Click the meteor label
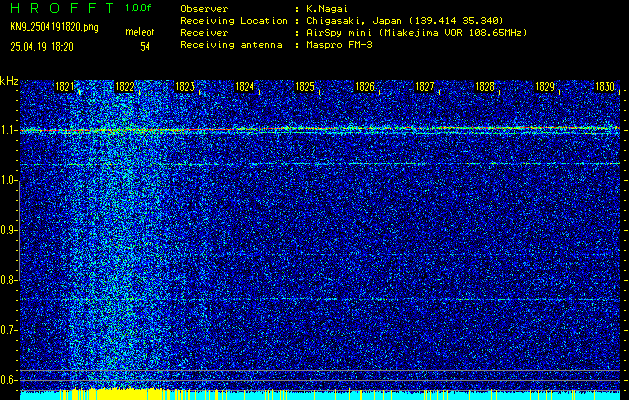629x400 pixels. coord(140,32)
